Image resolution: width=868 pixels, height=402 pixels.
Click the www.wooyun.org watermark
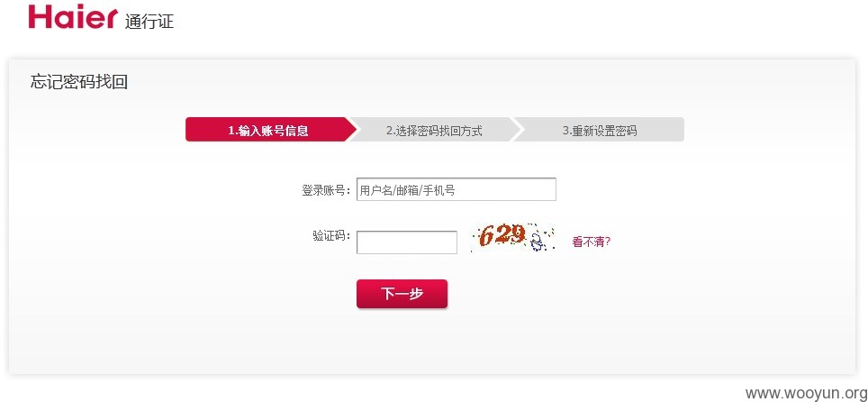tap(806, 393)
